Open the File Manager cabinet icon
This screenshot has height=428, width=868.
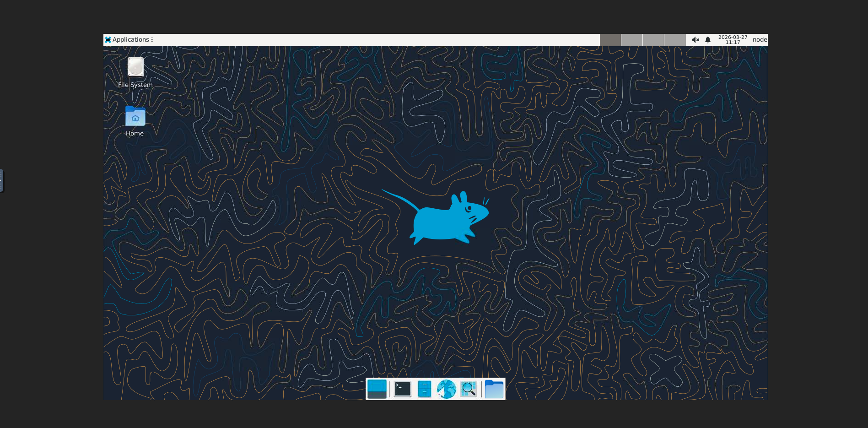[425, 389]
